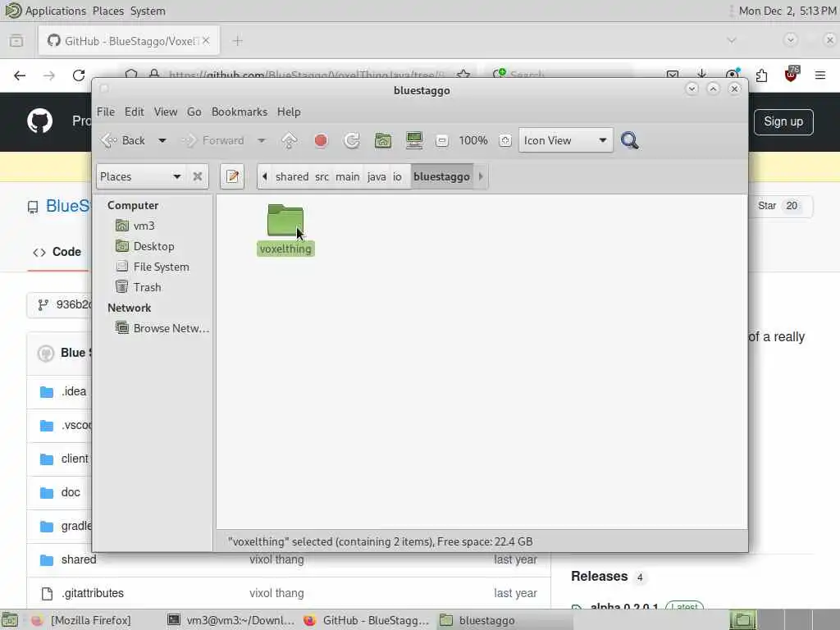Open the Edit menu

pos(134,112)
